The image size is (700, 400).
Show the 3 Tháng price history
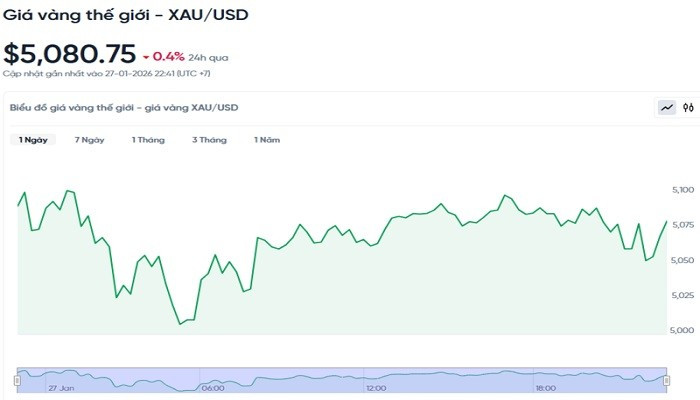tap(209, 140)
